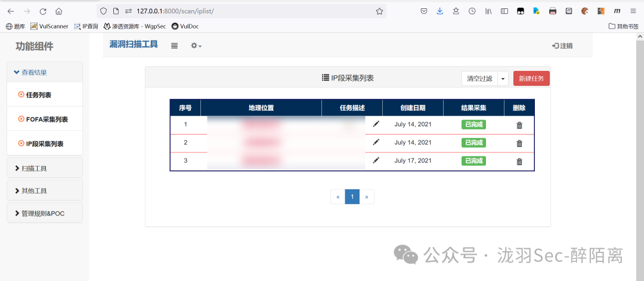Click the 序号 column header
This screenshot has height=281, width=644.
(185, 108)
